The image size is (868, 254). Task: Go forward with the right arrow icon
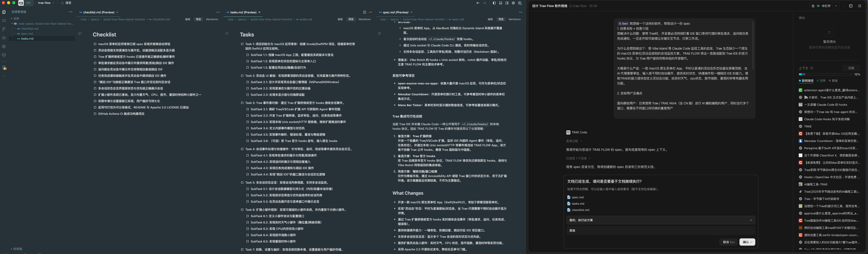484,3
